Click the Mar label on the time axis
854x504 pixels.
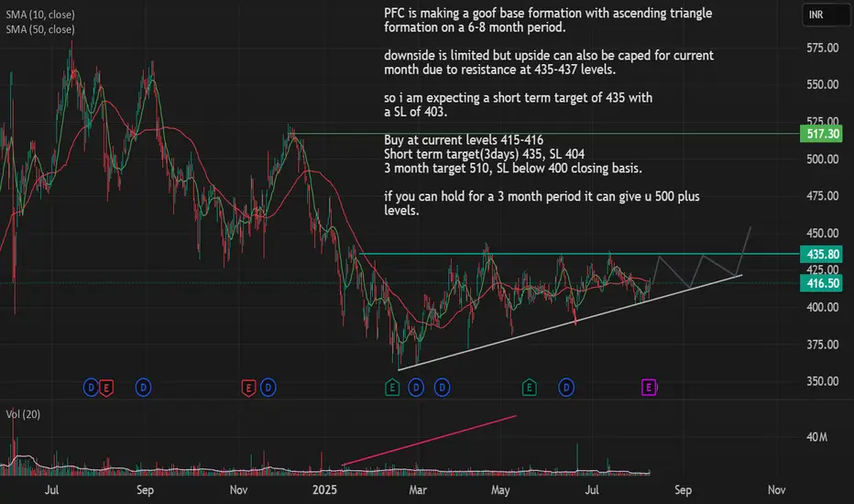pos(418,490)
